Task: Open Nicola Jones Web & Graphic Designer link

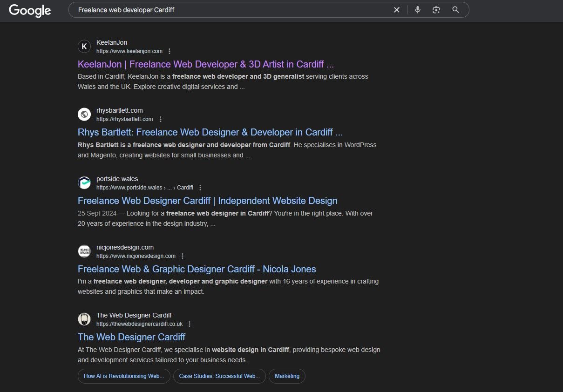Action: pos(197,269)
